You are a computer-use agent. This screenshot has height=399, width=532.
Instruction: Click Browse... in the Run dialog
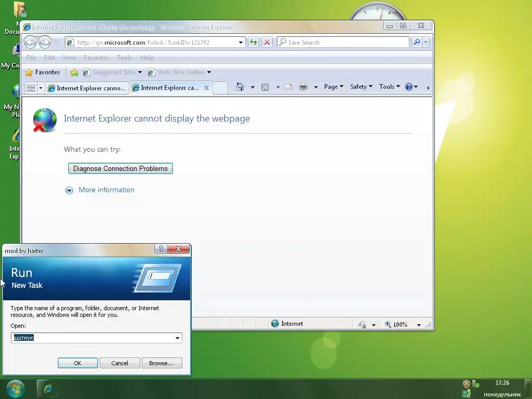click(162, 363)
